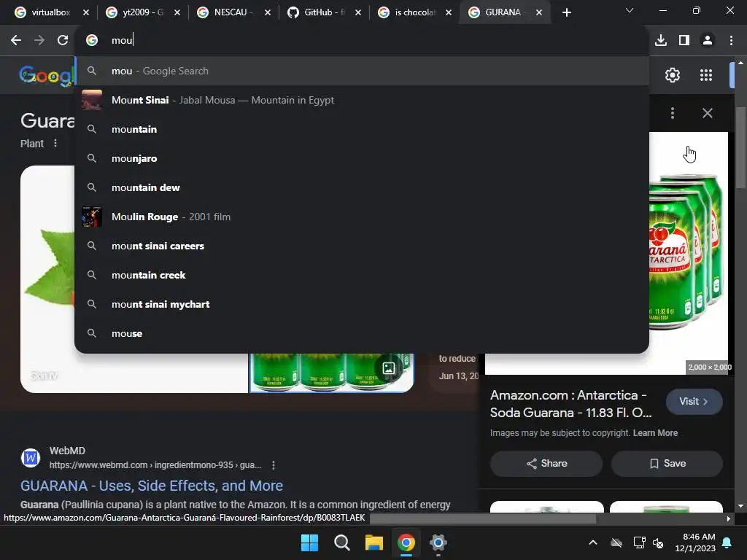Screen dimensions: 747x560
Task: Switch to NESCAU tab
Action: [x=233, y=12]
